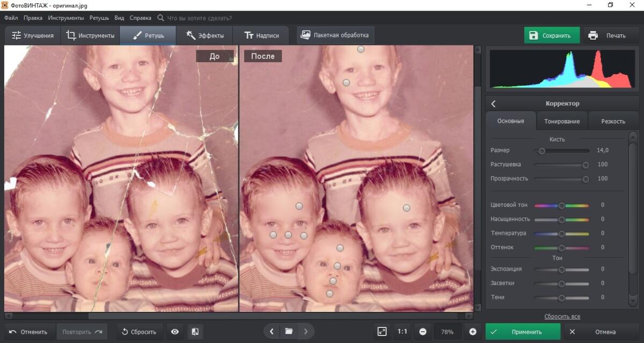
Task: Switch to Тонирование tab
Action: click(x=562, y=121)
